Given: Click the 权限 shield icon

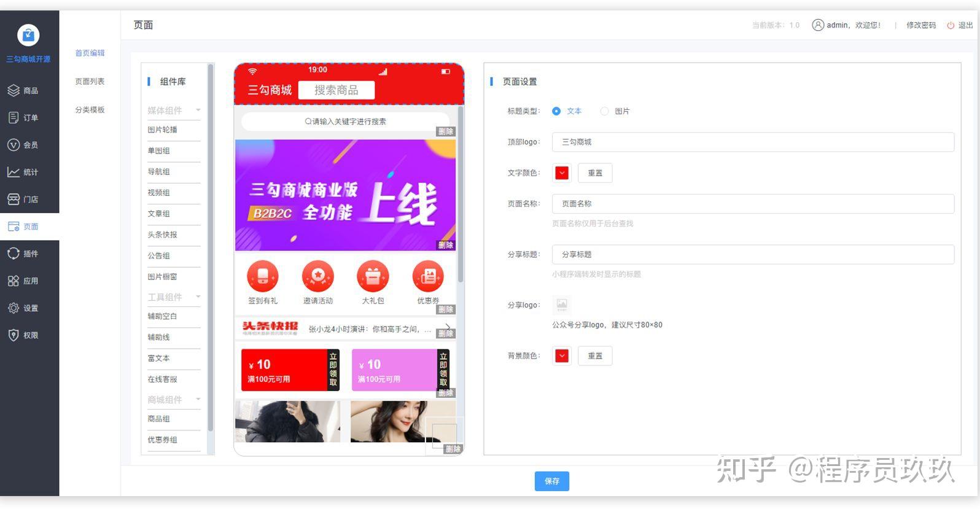Looking at the screenshot, I should pos(14,335).
